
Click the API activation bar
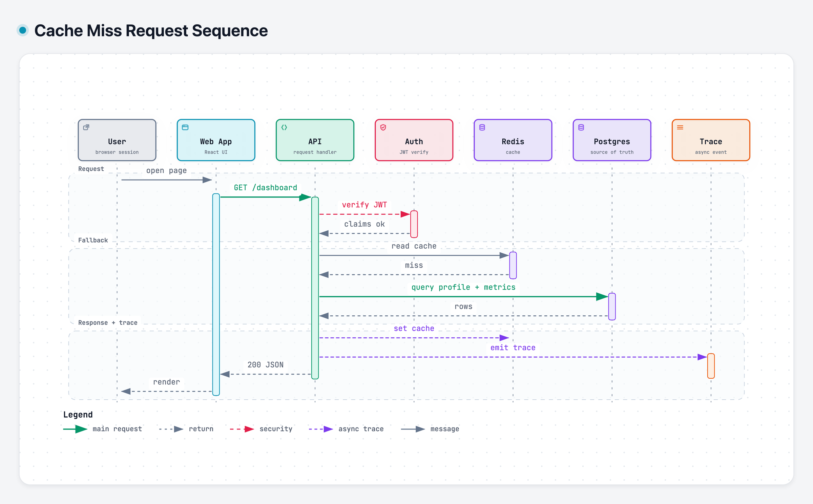[x=315, y=288]
